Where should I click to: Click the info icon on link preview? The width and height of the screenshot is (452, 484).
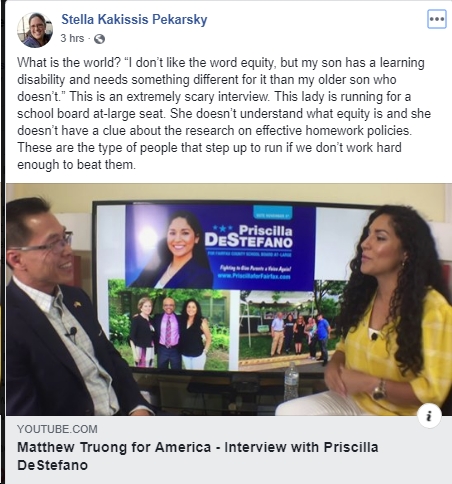(x=429, y=415)
